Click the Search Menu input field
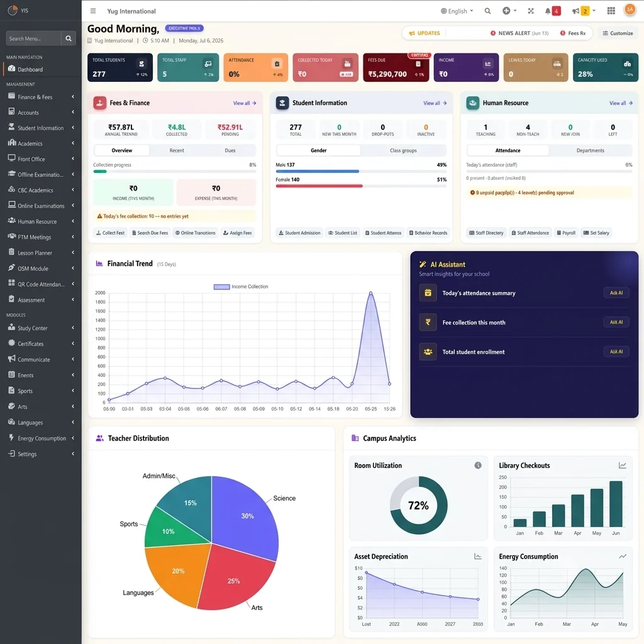Viewport: 644px width, 644px height. pos(34,38)
